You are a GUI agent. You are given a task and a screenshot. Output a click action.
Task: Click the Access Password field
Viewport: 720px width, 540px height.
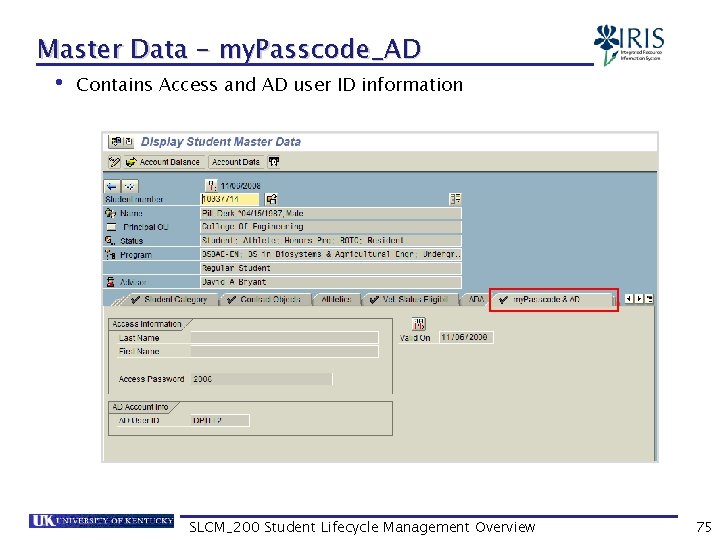tap(261, 379)
